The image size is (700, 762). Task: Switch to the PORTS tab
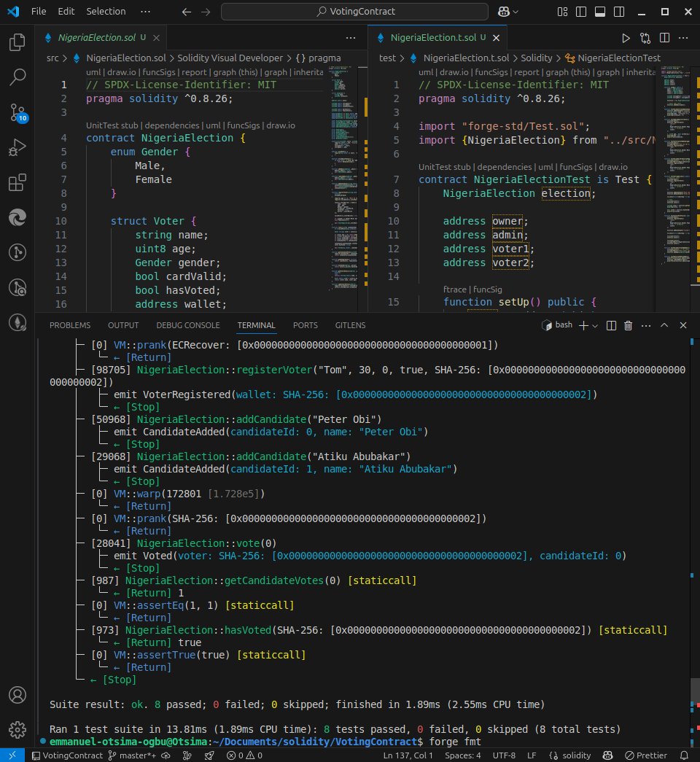coord(306,325)
